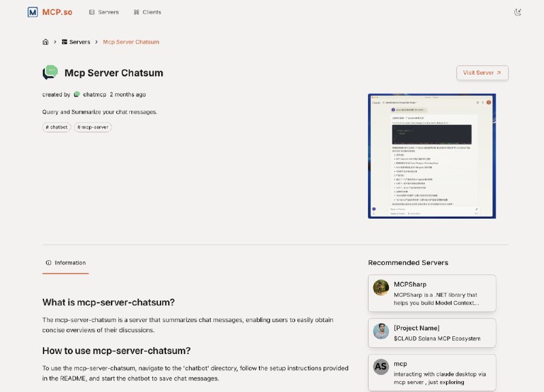
Task: Select the Servers breadcrumb link
Action: click(76, 42)
